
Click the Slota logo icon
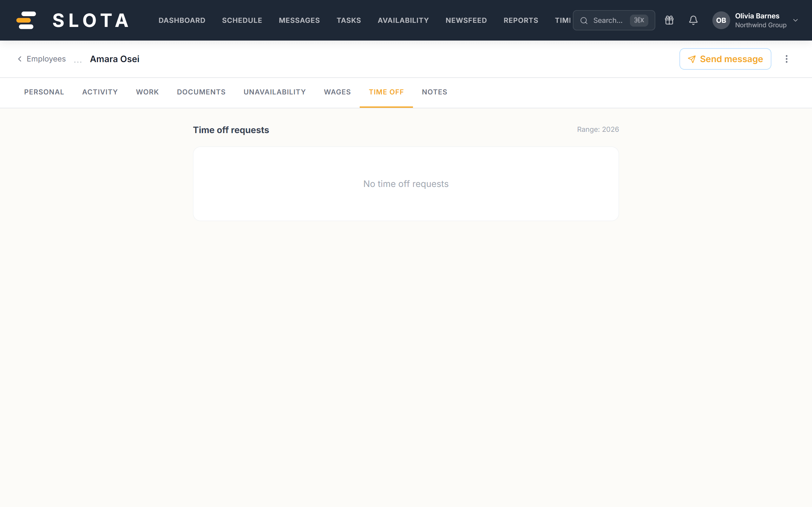coord(26,20)
